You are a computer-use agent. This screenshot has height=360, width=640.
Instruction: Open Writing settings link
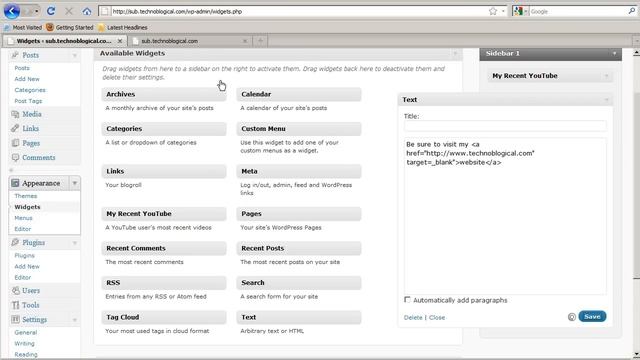(x=24, y=343)
